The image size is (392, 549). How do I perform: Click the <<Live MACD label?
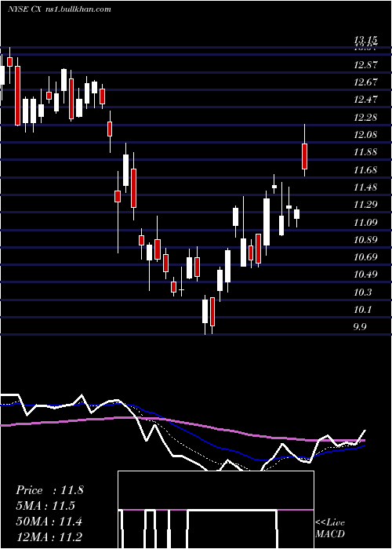coord(330,528)
